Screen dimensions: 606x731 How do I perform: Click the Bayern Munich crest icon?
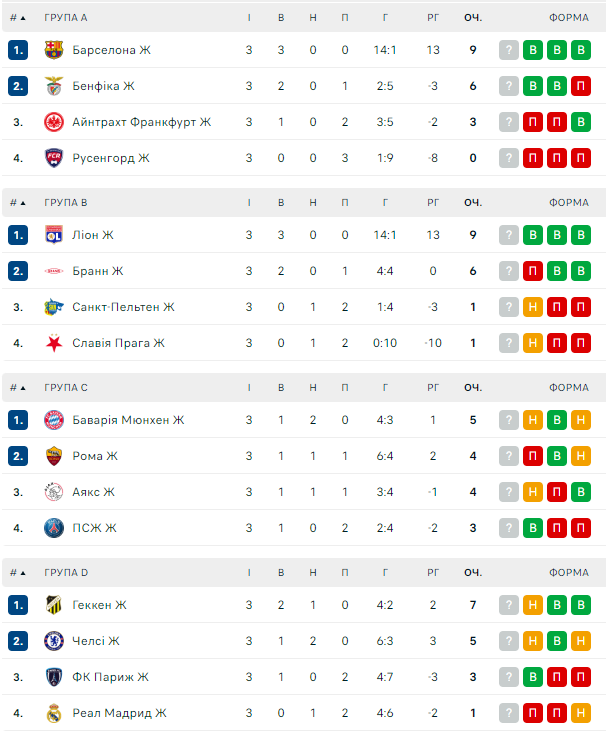coord(54,420)
